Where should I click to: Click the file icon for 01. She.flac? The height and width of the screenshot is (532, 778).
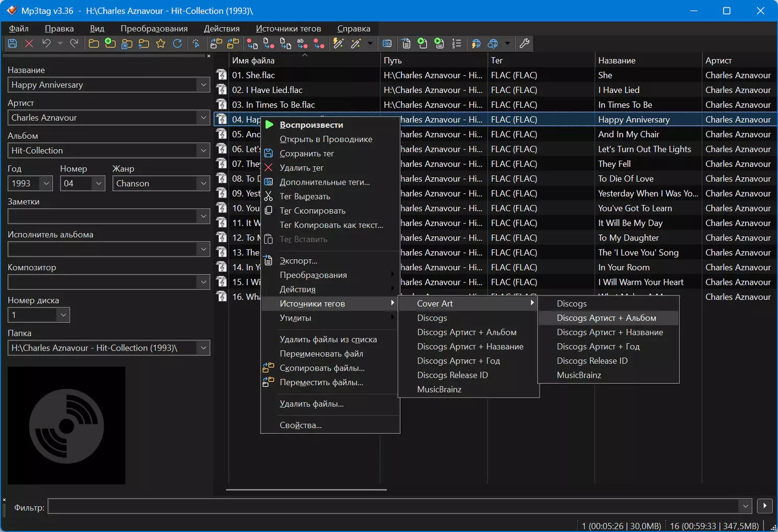tap(222, 75)
